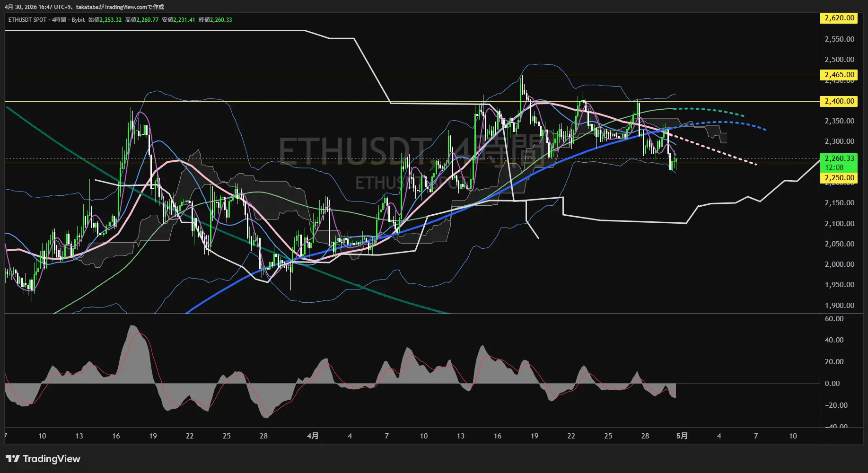
Task: Click the 安値 2,231.41 low value
Action: [178, 20]
